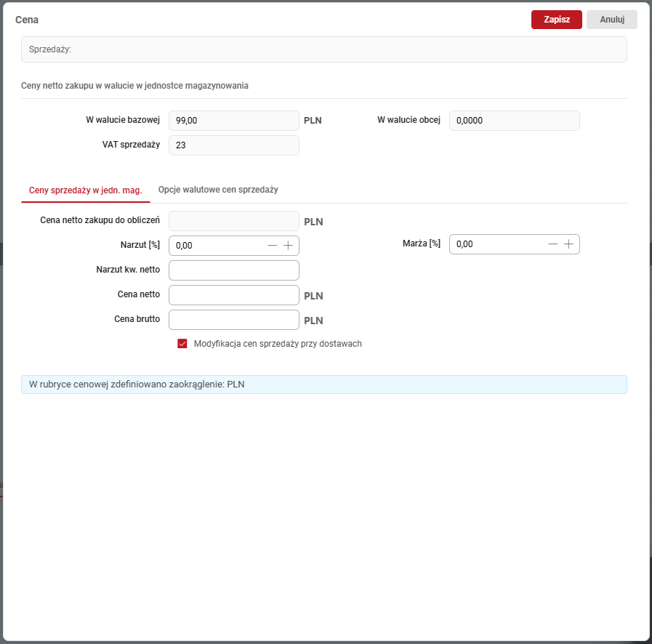Click the Cena brutto input field
The image size is (652, 644).
tap(233, 320)
